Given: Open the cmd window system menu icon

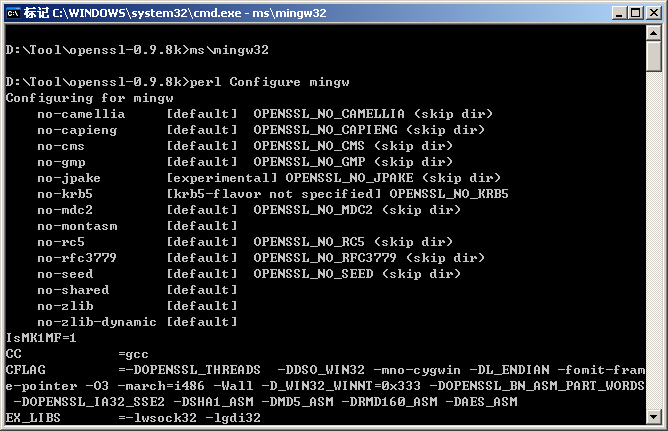Looking at the screenshot, I should click(14, 13).
